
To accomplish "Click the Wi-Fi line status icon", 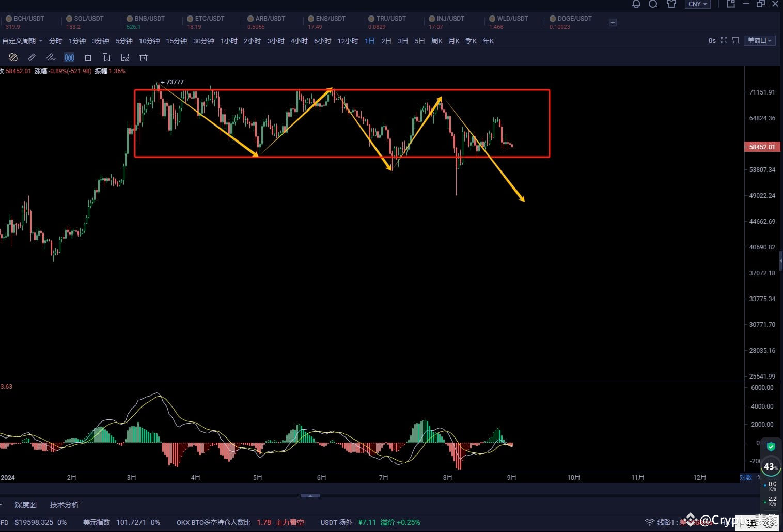I will 650,522.
